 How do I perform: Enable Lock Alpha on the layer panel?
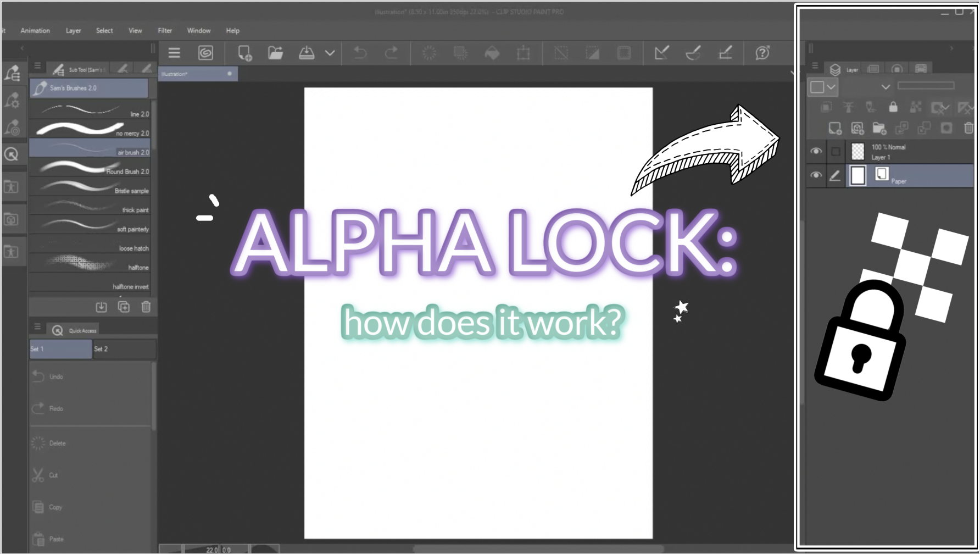click(893, 107)
